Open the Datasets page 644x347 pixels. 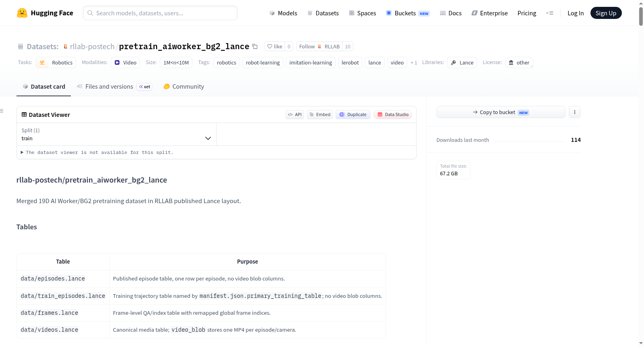[x=323, y=13]
